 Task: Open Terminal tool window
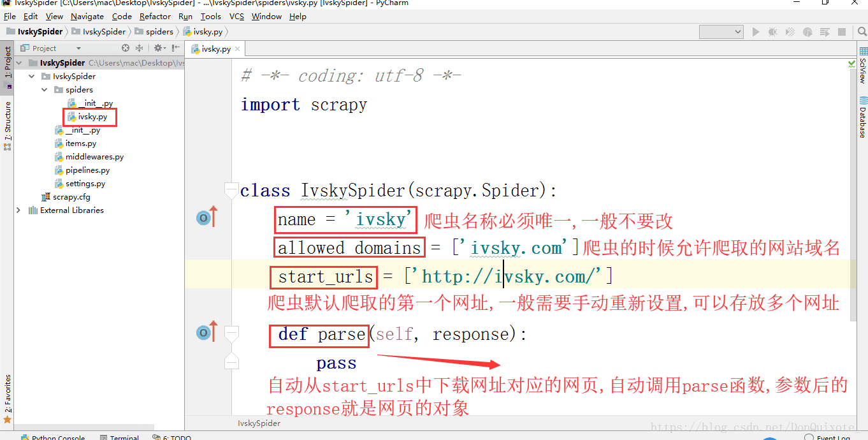(x=120, y=437)
